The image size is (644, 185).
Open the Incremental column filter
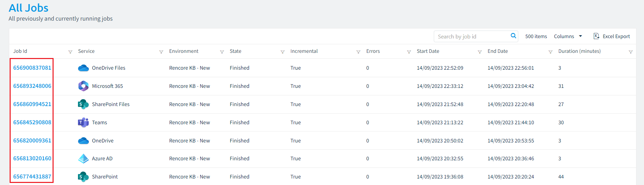click(x=359, y=52)
